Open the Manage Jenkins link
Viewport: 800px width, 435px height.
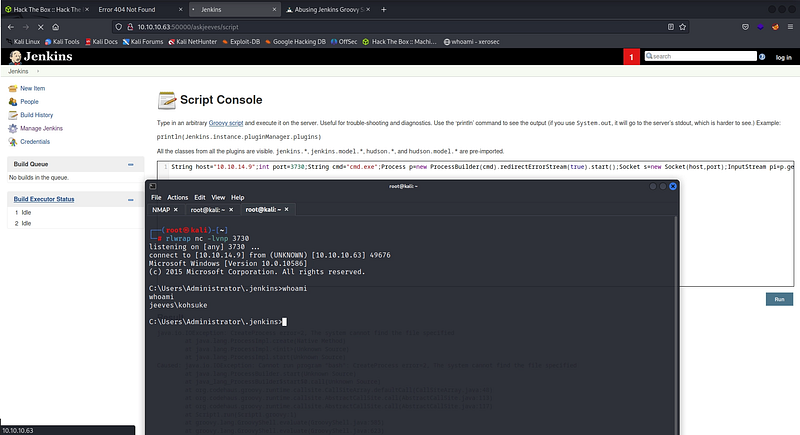42,128
